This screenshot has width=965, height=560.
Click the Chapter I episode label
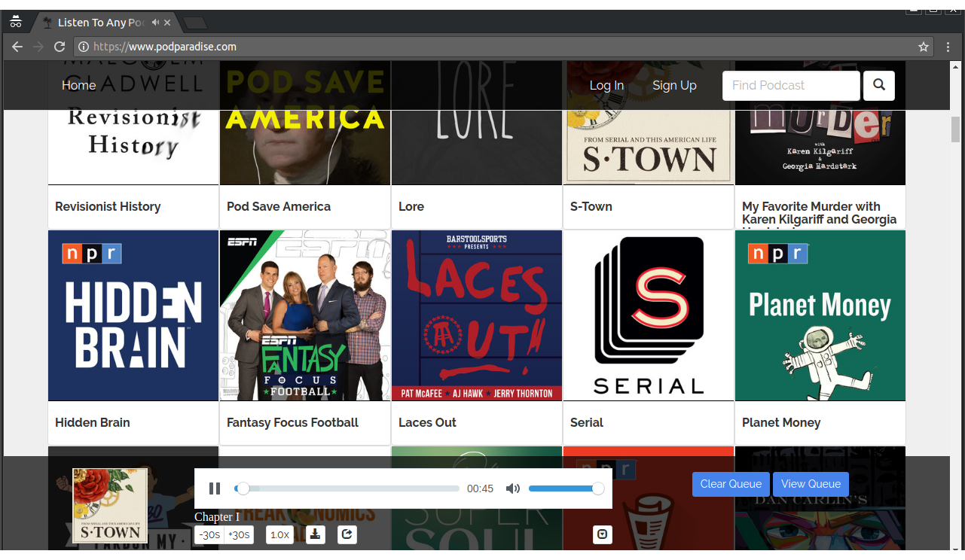(x=217, y=516)
